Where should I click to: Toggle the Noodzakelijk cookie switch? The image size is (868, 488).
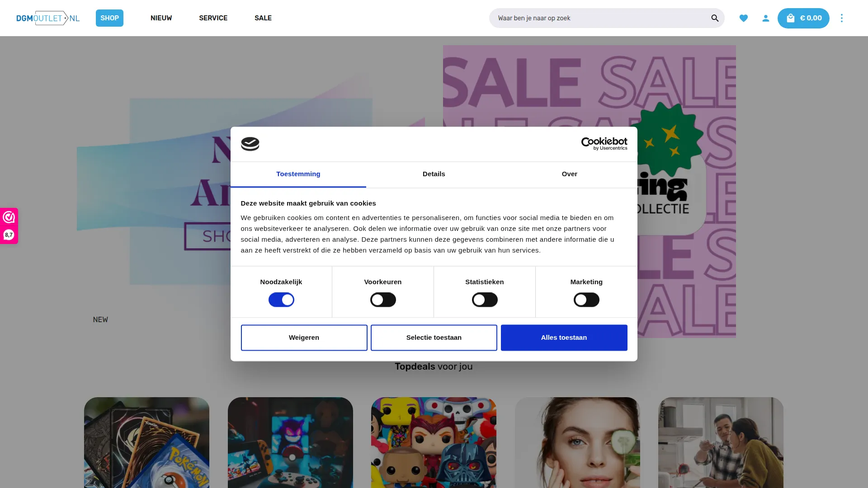(281, 300)
